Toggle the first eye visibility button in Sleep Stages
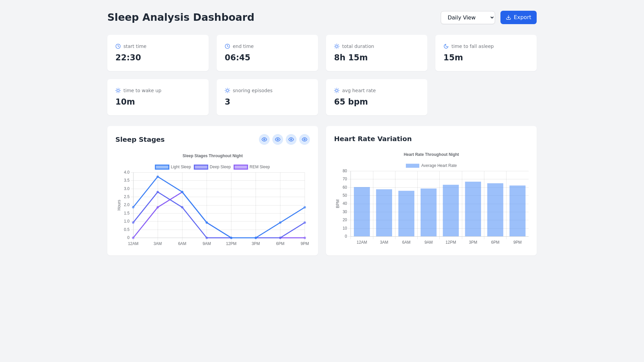This screenshot has width=644, height=362. (x=264, y=139)
